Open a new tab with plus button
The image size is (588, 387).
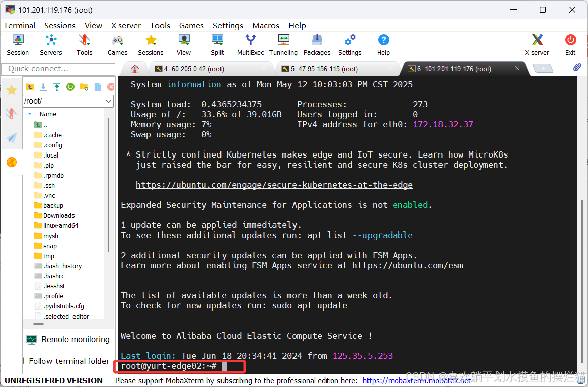tap(543, 68)
